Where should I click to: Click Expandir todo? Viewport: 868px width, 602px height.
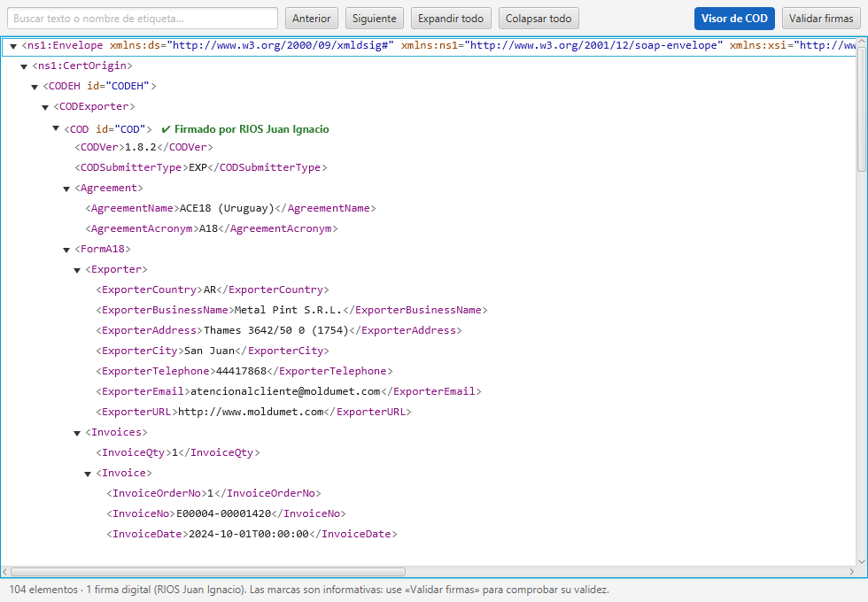[x=451, y=19]
